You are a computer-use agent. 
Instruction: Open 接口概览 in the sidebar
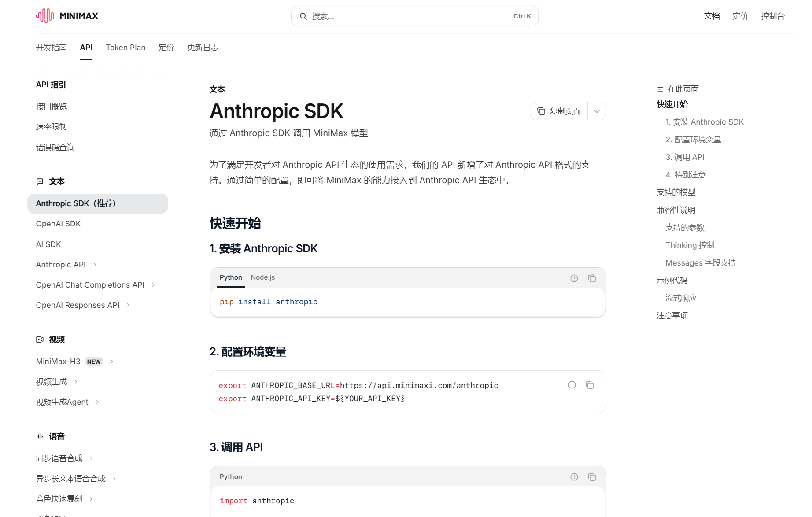click(x=52, y=107)
